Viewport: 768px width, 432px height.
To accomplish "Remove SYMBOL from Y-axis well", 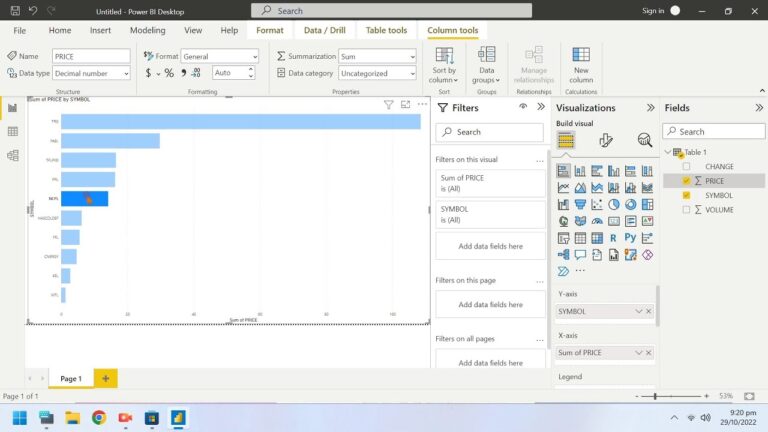I will [648, 311].
